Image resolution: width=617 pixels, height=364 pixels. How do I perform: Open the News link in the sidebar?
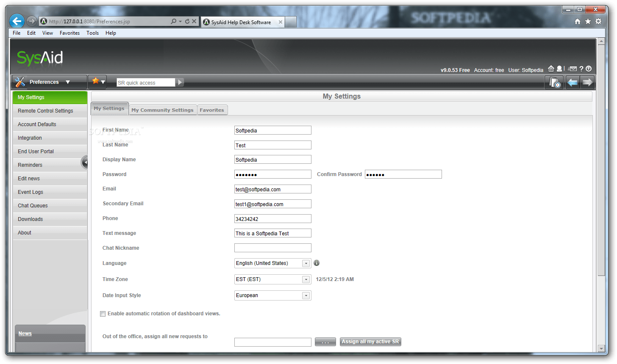25,334
